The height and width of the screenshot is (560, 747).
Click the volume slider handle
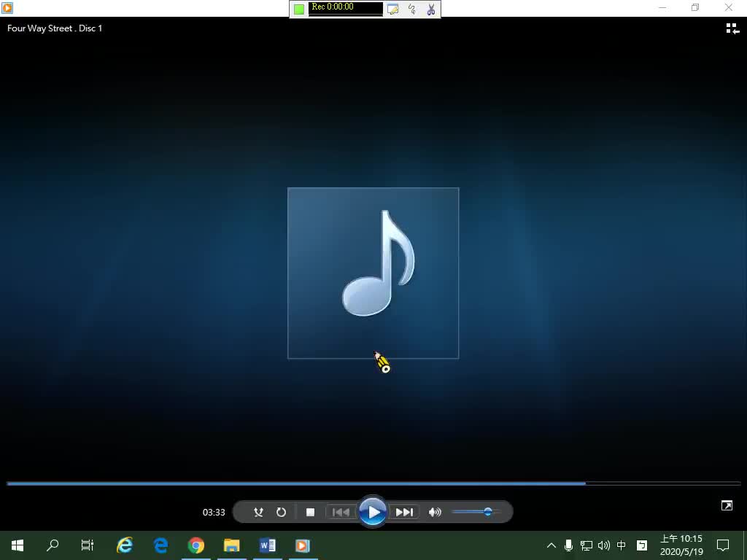coord(488,512)
